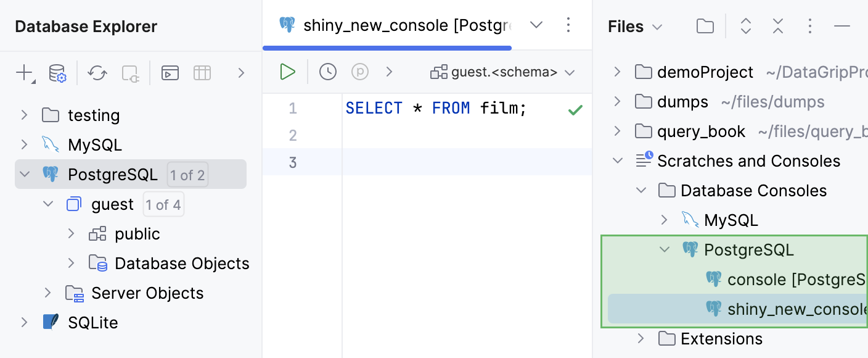Open the editor tab options three-dot menu
The image size is (868, 358).
tap(568, 25)
